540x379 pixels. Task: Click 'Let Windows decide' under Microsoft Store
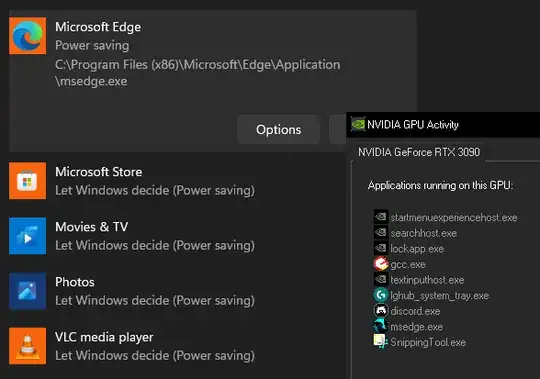[155, 190]
